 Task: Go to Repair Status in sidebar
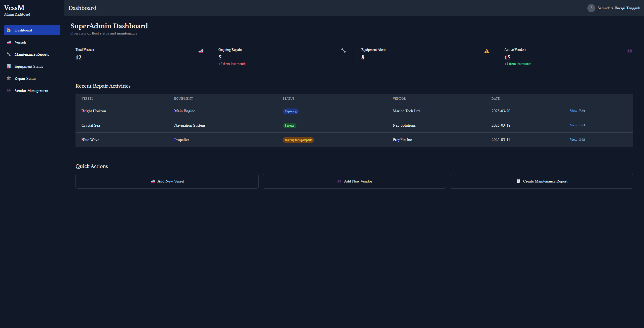point(25,78)
